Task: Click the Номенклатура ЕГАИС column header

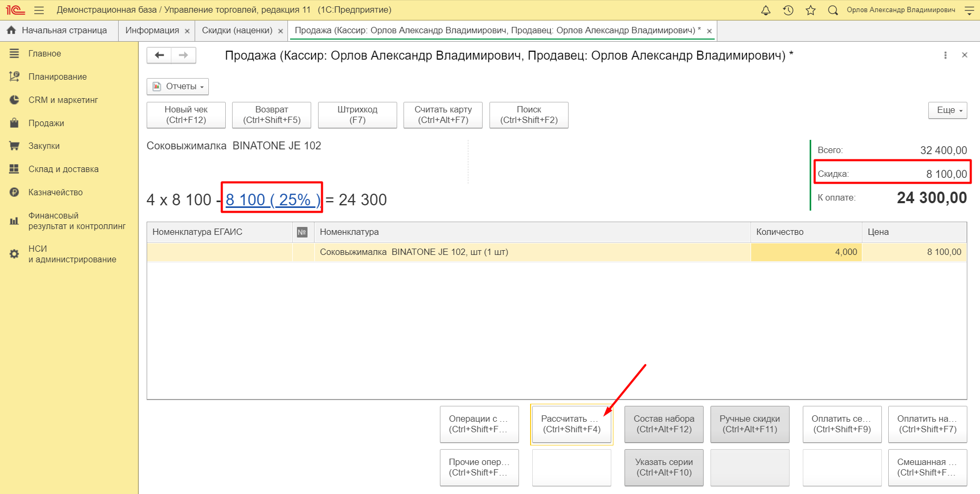Action: click(x=219, y=232)
